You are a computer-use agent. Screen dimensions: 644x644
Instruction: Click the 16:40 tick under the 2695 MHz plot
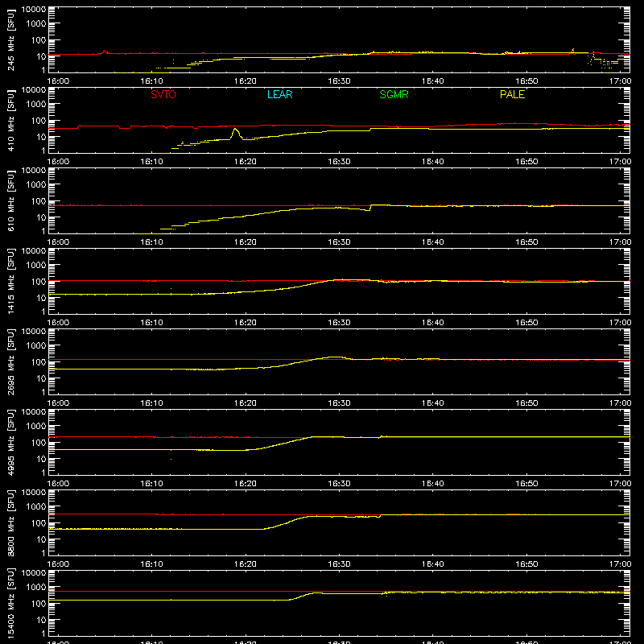coord(433,403)
